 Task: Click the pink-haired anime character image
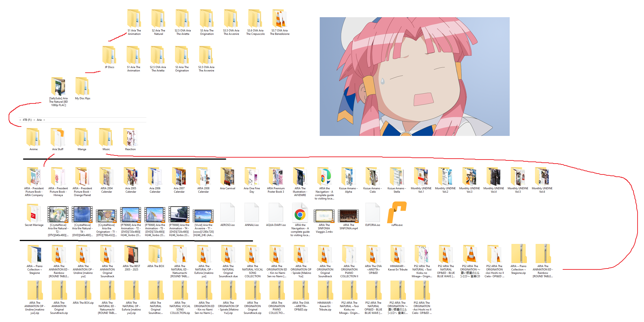414,76
